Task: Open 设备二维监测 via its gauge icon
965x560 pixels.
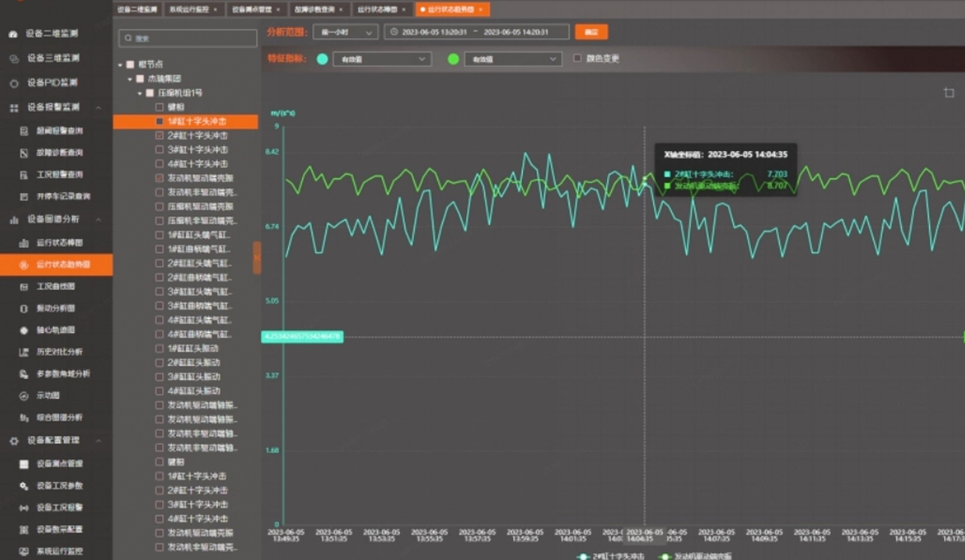Action: 13,34
